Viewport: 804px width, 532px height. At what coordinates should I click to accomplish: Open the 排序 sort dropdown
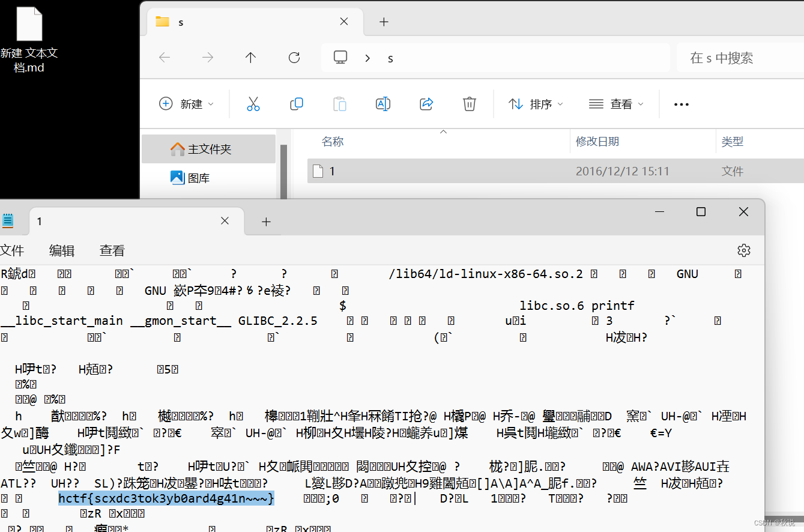point(536,104)
